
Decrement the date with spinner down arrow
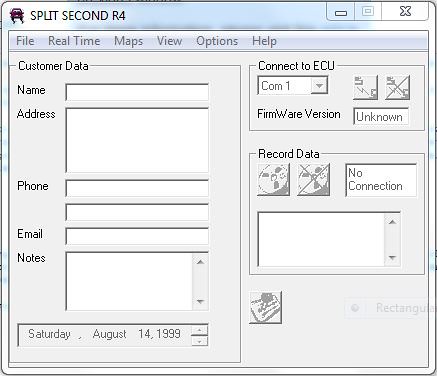pos(199,341)
